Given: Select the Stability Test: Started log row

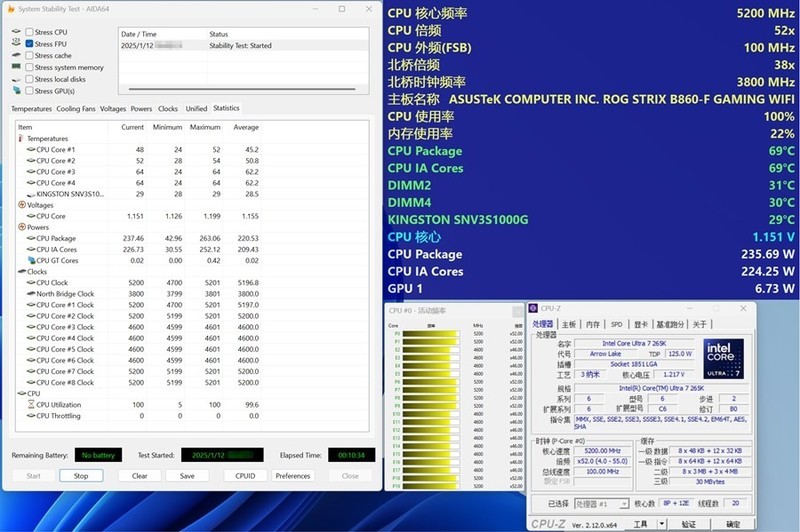Looking at the screenshot, I should 243,45.
